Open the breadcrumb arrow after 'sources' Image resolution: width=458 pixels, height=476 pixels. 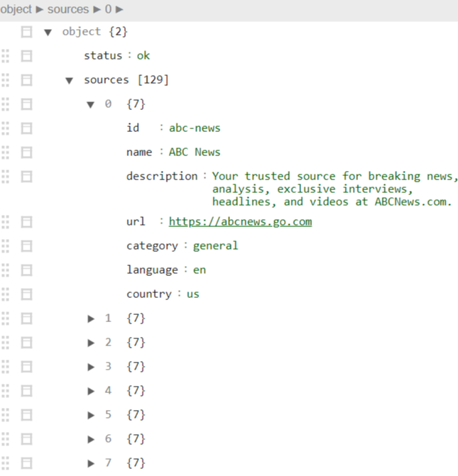(x=97, y=10)
